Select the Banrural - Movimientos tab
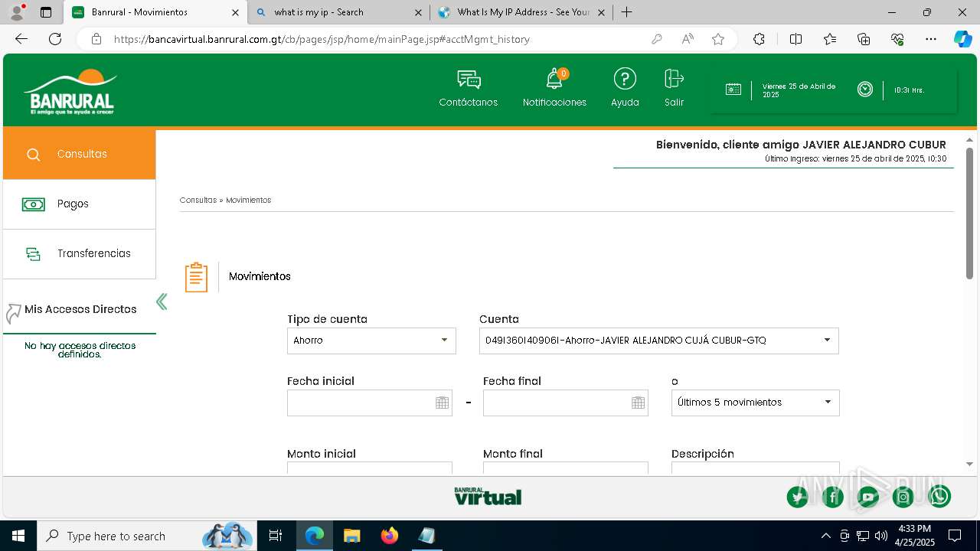980x551 pixels. tap(155, 12)
